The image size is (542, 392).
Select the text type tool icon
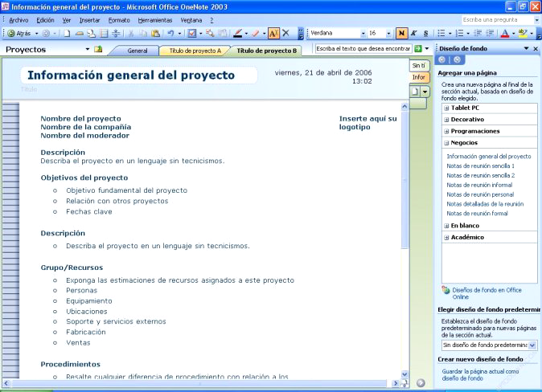coord(273,34)
